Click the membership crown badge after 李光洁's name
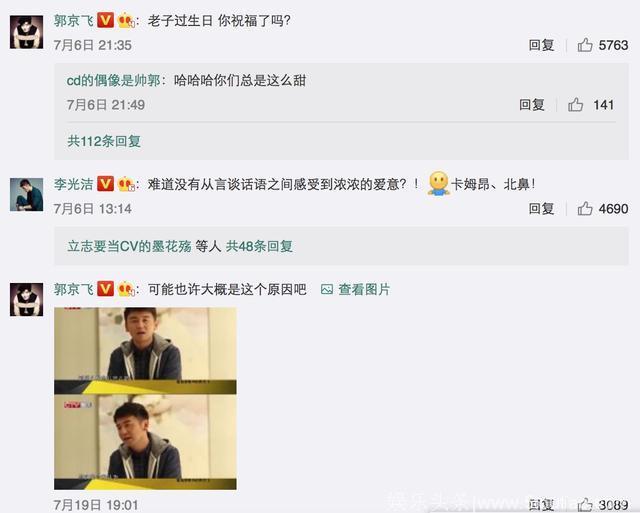Image resolution: width=640 pixels, height=513 pixels. (x=126, y=184)
